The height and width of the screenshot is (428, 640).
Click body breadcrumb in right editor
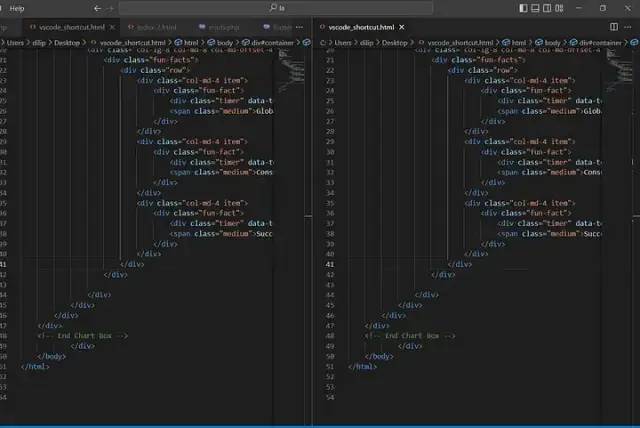point(553,43)
